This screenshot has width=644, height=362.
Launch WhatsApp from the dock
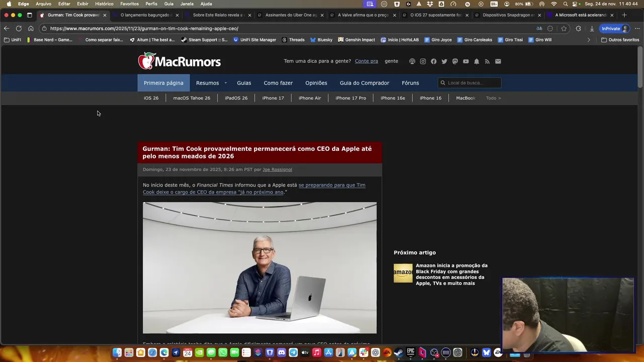(223, 353)
